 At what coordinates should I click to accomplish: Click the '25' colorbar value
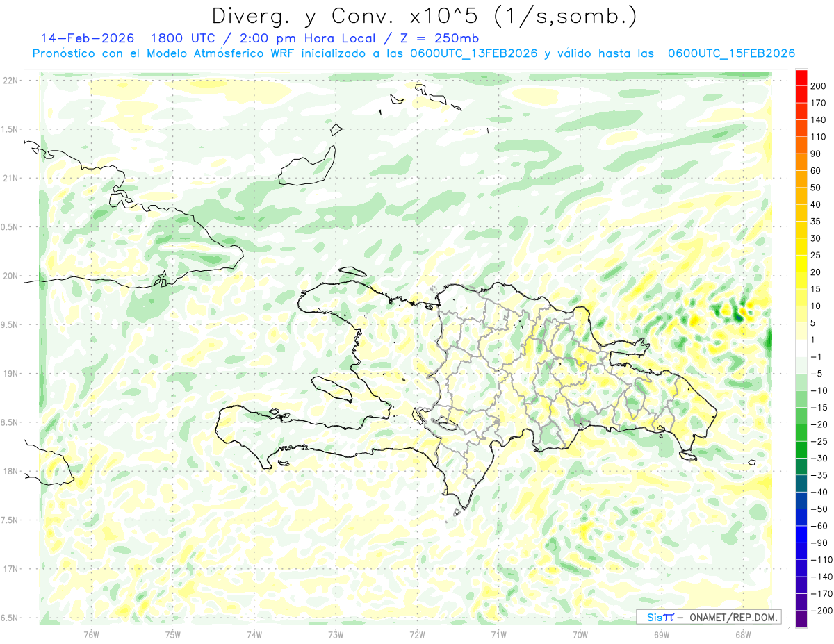(x=815, y=256)
